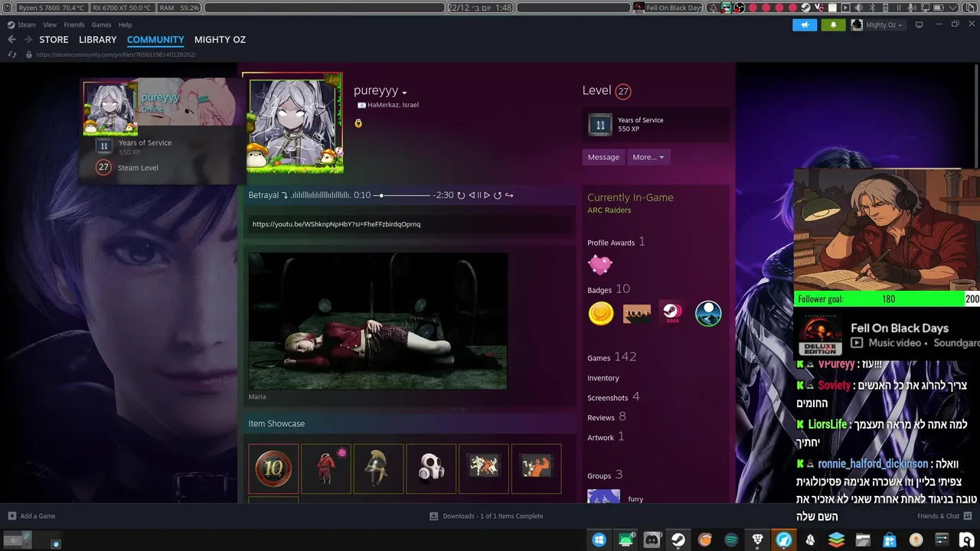Expand the More... dropdown

click(648, 157)
